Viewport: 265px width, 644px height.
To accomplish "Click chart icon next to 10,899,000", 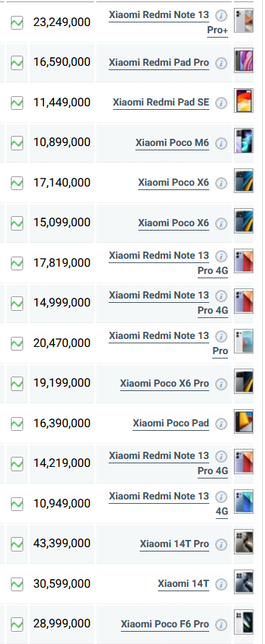I will pos(17,143).
